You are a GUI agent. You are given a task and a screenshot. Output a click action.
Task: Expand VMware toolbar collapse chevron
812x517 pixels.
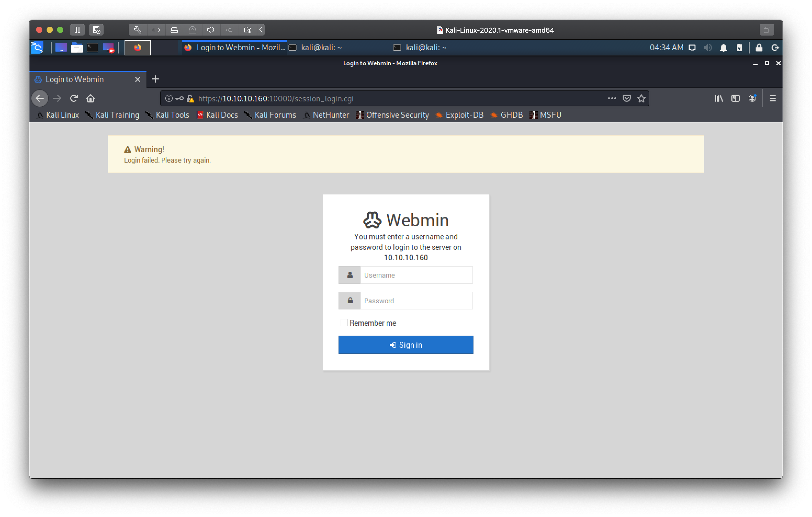click(x=261, y=30)
